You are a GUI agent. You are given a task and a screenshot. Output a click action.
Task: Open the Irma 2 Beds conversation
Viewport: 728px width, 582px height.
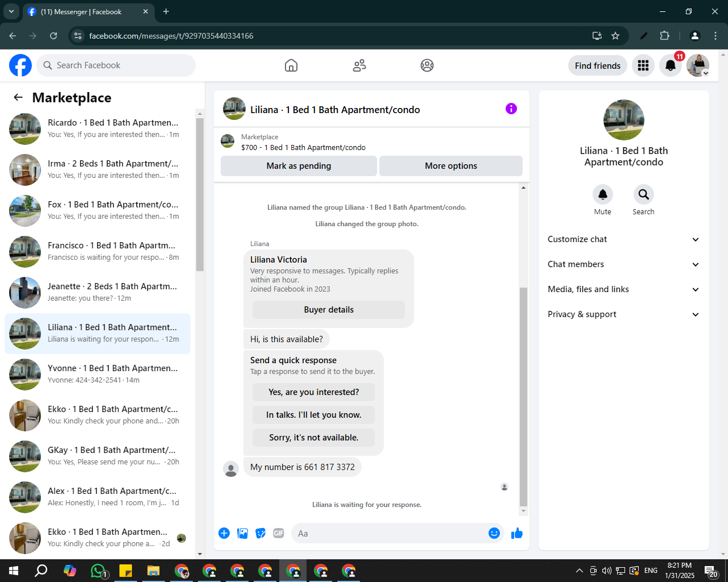(x=97, y=170)
